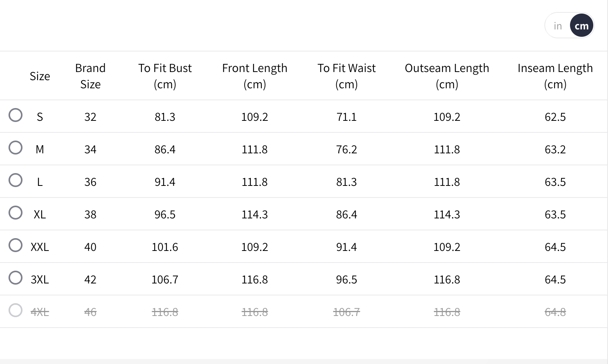This screenshot has height=364, width=608.
Task: Click the Inseam Length column header
Action: (555, 76)
